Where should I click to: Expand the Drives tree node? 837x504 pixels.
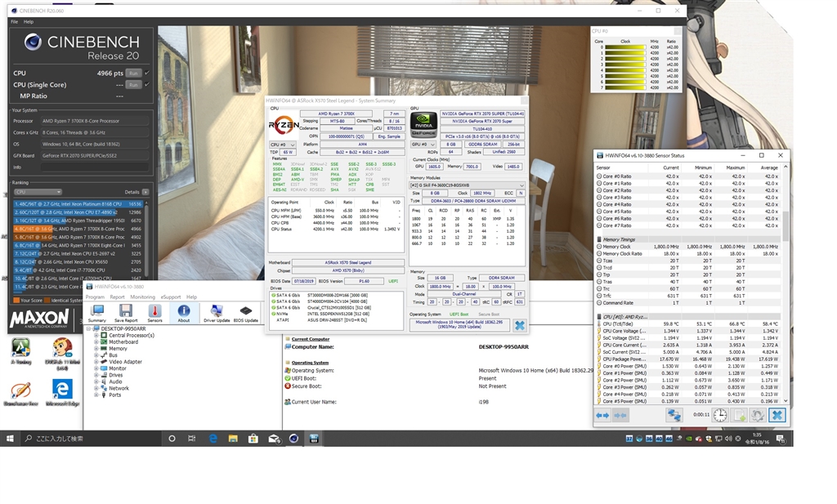96,375
